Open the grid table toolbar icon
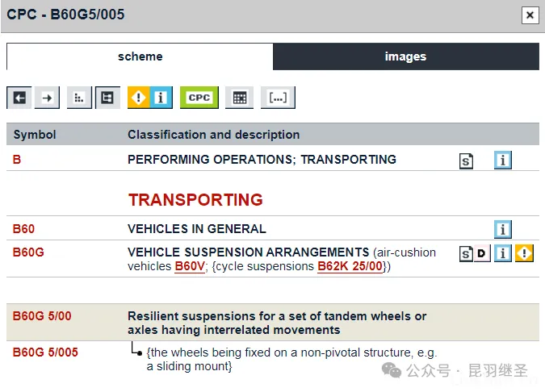 [x=239, y=98]
